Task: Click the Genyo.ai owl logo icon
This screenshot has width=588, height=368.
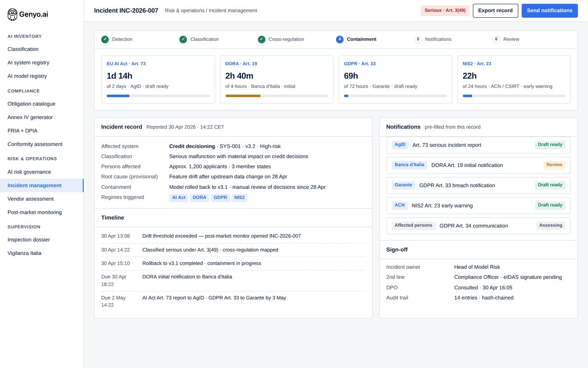Action: pyautogui.click(x=13, y=14)
